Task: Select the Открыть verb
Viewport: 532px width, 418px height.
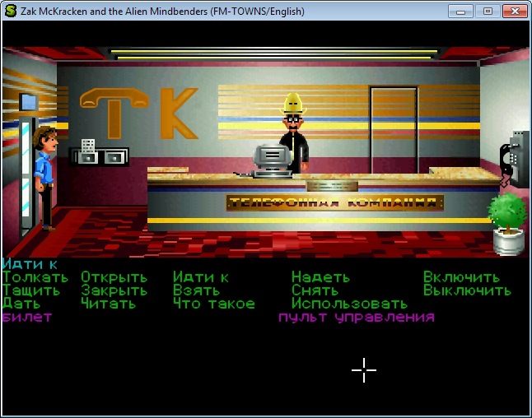Action: pos(114,277)
